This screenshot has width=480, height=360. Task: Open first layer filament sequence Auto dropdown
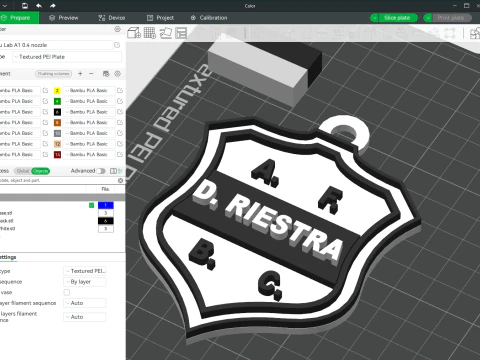[x=85, y=303]
